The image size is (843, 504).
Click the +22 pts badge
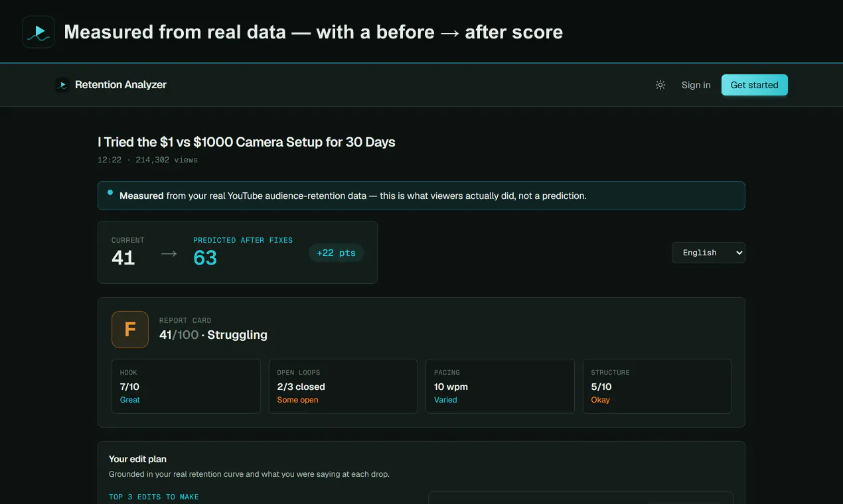tap(336, 253)
